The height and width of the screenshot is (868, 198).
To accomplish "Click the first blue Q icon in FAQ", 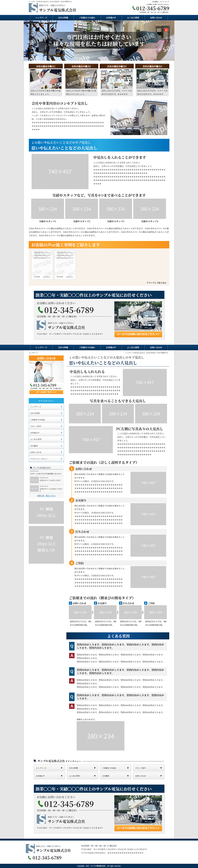I will (72, 646).
